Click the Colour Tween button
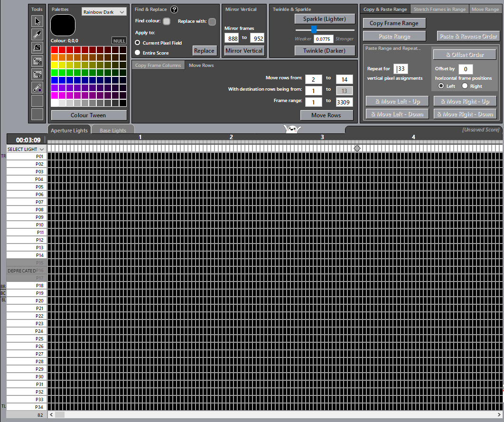Viewport: 504px width, 422px height. [x=89, y=115]
